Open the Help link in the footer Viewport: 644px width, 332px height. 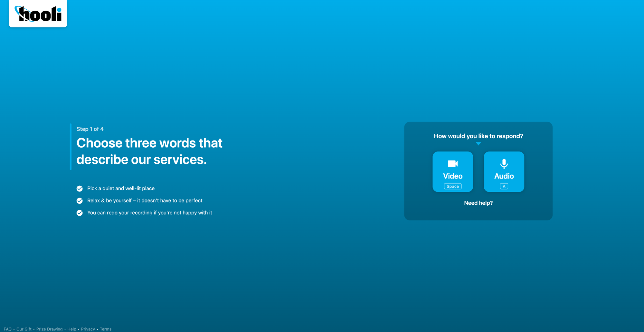tap(72, 329)
